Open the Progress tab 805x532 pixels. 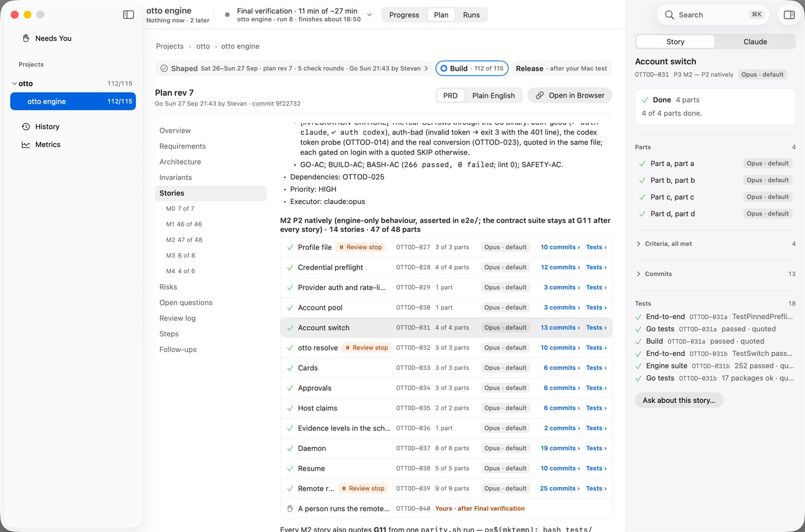pos(404,15)
